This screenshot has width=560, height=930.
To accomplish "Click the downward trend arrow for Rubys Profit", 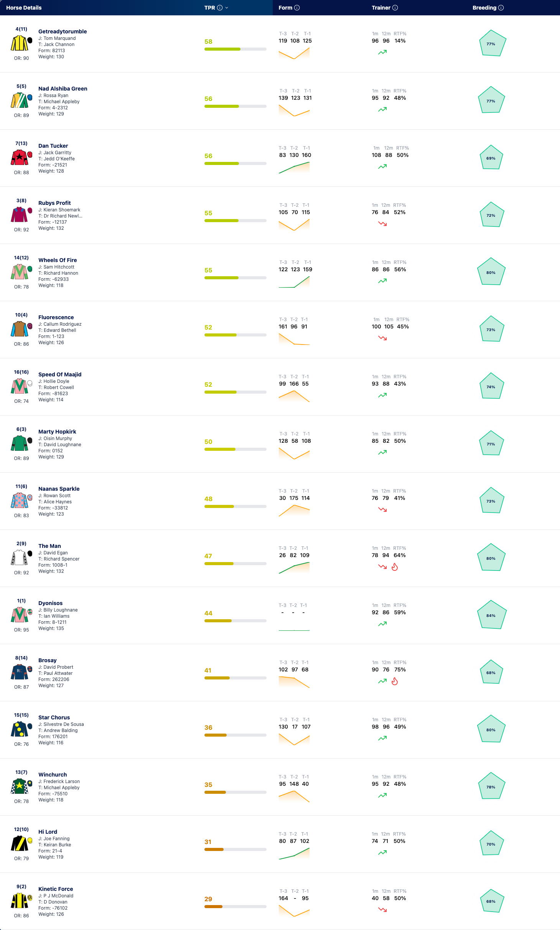I will [382, 224].
